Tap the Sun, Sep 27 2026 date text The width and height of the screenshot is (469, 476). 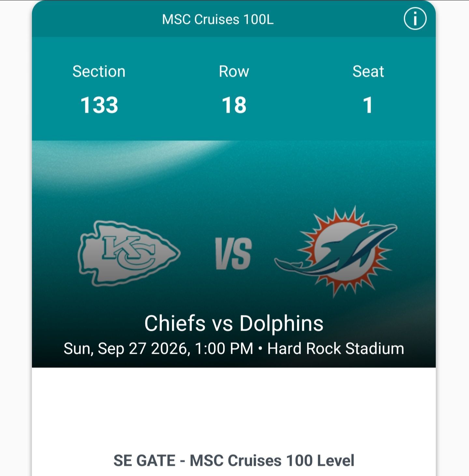pyautogui.click(x=126, y=349)
